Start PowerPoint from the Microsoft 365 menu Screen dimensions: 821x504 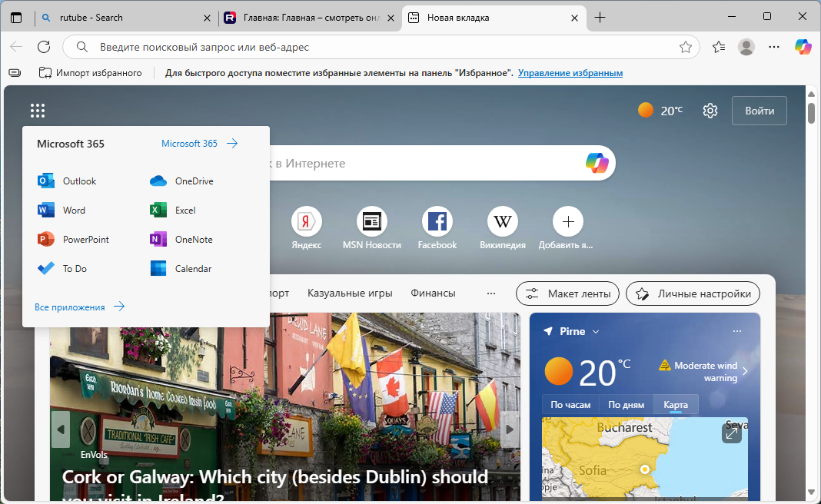pyautogui.click(x=85, y=239)
